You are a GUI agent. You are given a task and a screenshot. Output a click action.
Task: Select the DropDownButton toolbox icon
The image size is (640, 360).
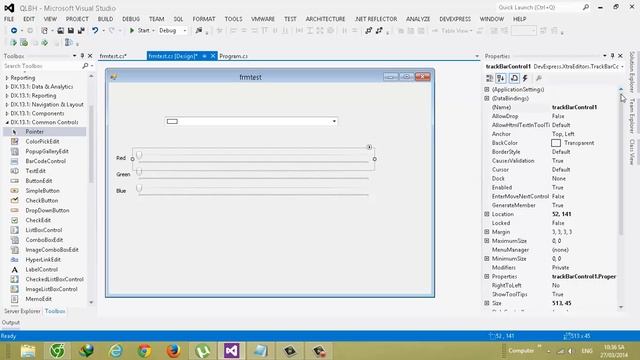15,210
